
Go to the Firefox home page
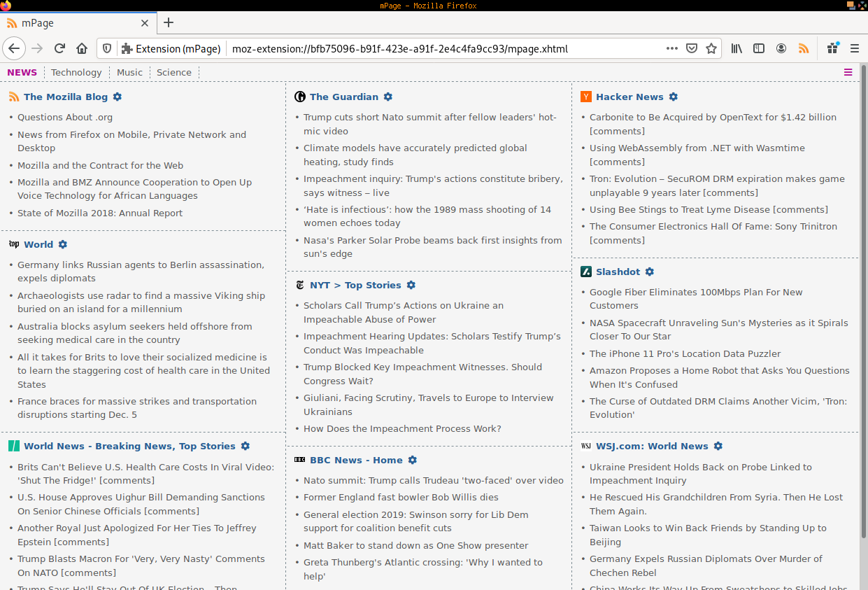pyautogui.click(x=82, y=48)
